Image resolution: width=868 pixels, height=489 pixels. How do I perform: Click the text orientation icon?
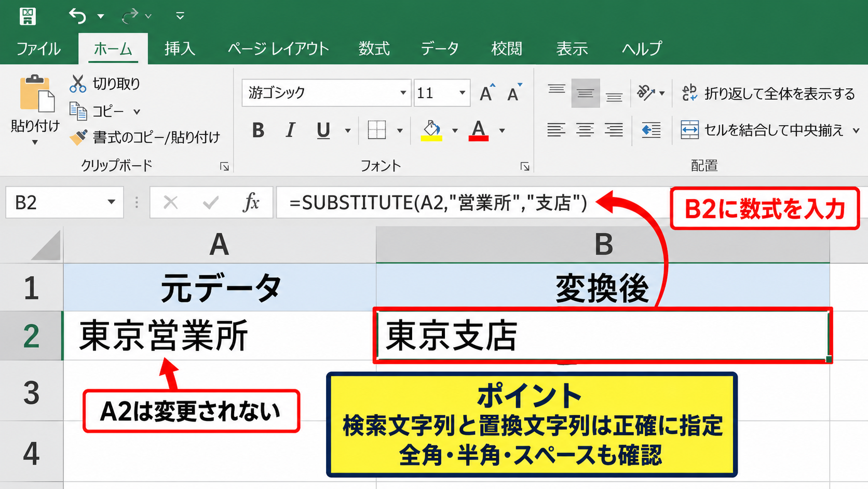pos(646,93)
